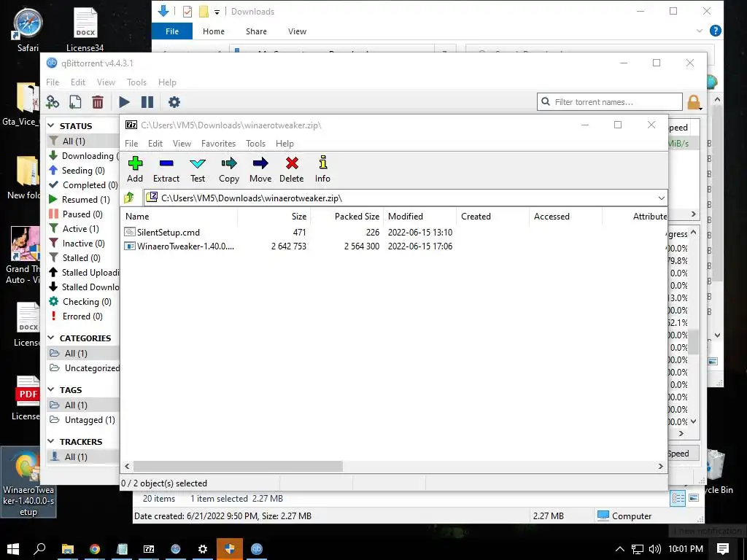Select WinaeroTweaker-1.40.0 file in archive
The image size is (747, 560).
pyautogui.click(x=185, y=246)
